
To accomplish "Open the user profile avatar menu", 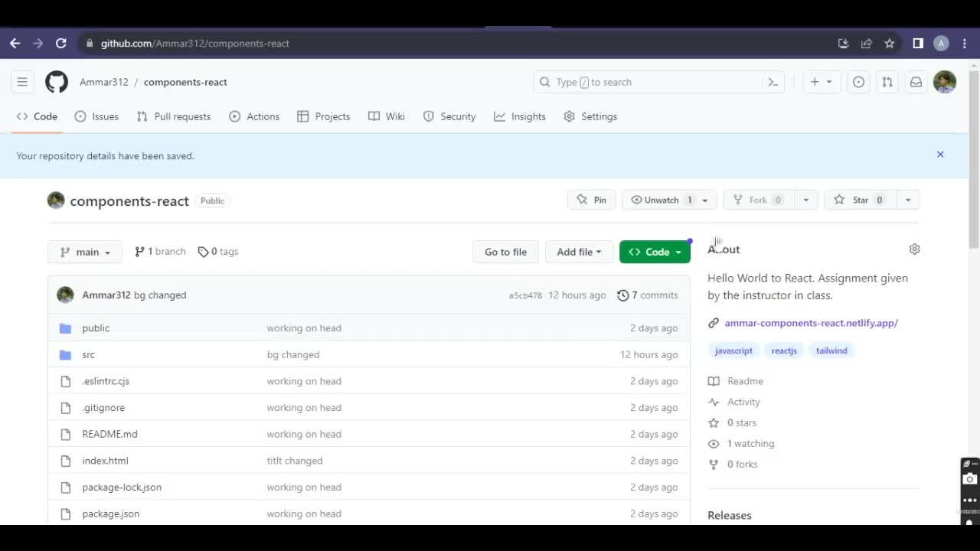I will [945, 82].
